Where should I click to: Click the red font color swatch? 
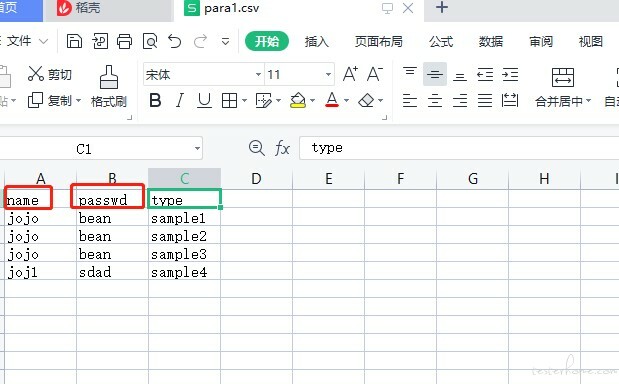(x=332, y=101)
